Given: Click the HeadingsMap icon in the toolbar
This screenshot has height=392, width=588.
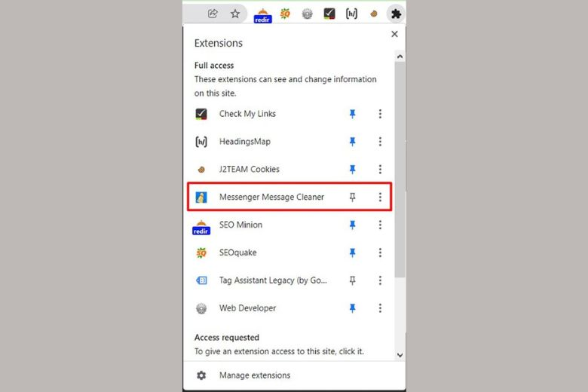Looking at the screenshot, I should (351, 14).
